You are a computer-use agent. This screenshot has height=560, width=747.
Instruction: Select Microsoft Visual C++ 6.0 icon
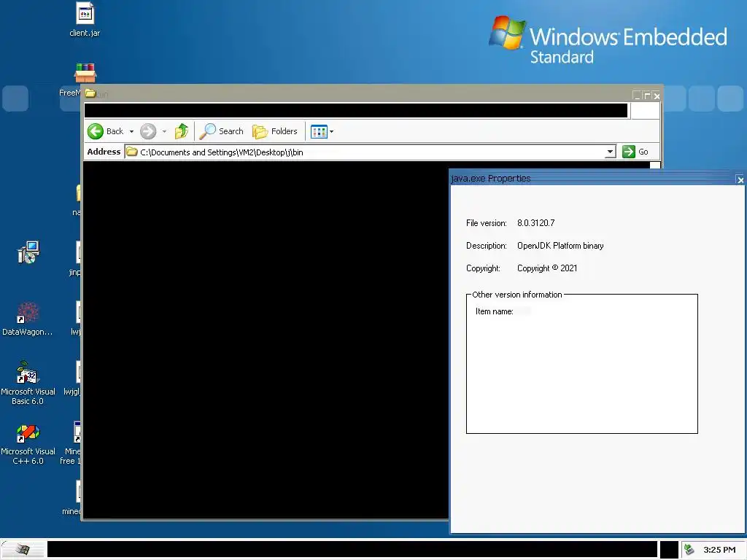28,445
